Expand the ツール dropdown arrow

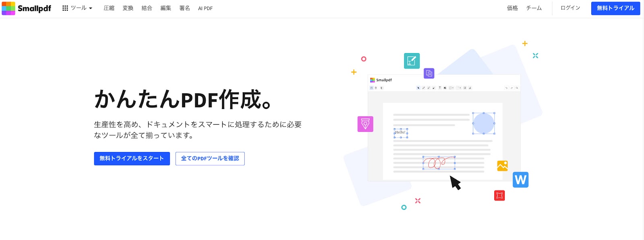[91, 8]
